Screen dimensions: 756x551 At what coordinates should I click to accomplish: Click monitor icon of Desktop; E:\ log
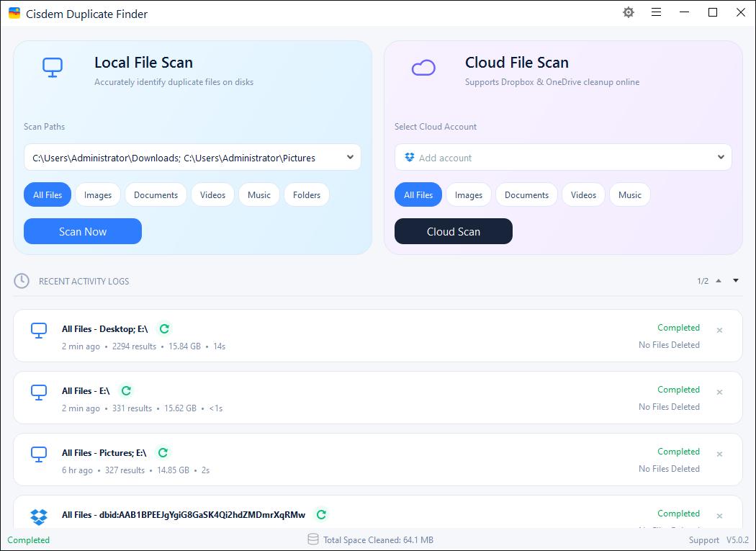(x=39, y=331)
